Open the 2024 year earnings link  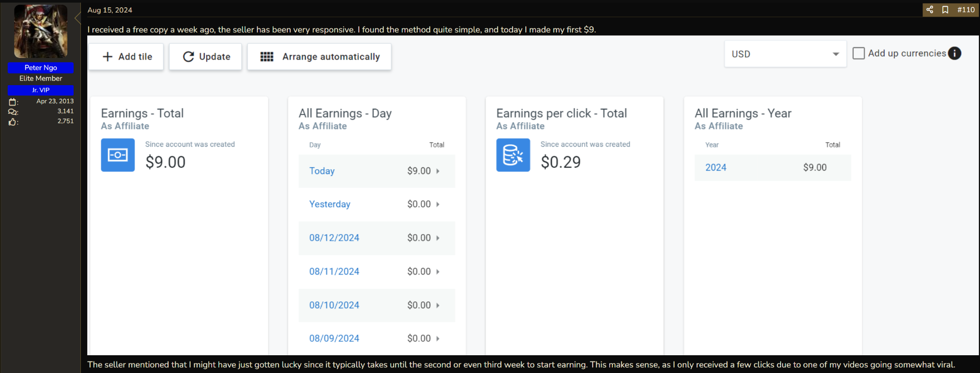(716, 168)
